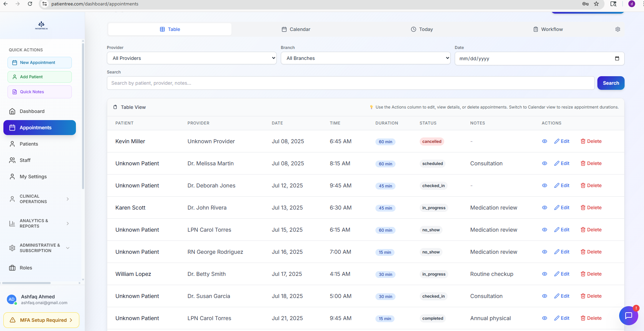
Task: Switch to the Workflow tab
Action: [x=548, y=29]
